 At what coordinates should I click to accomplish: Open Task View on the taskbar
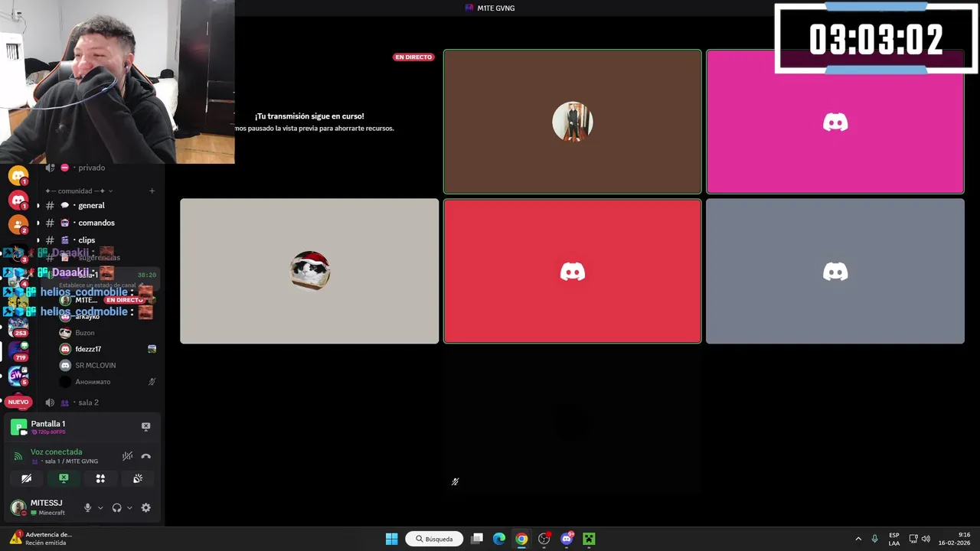[x=477, y=539]
